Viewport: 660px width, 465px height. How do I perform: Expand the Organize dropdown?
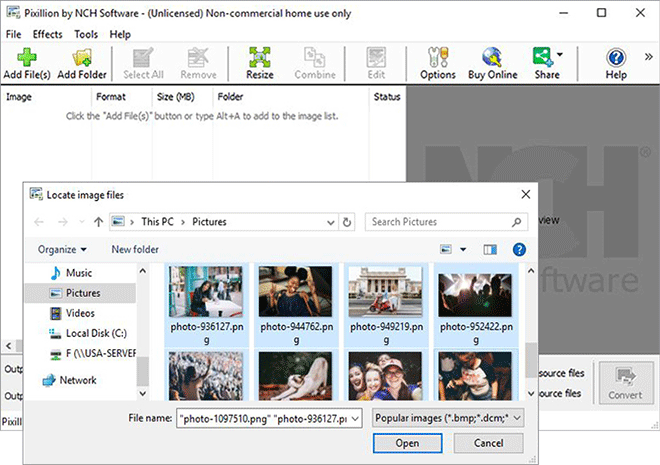pos(62,249)
